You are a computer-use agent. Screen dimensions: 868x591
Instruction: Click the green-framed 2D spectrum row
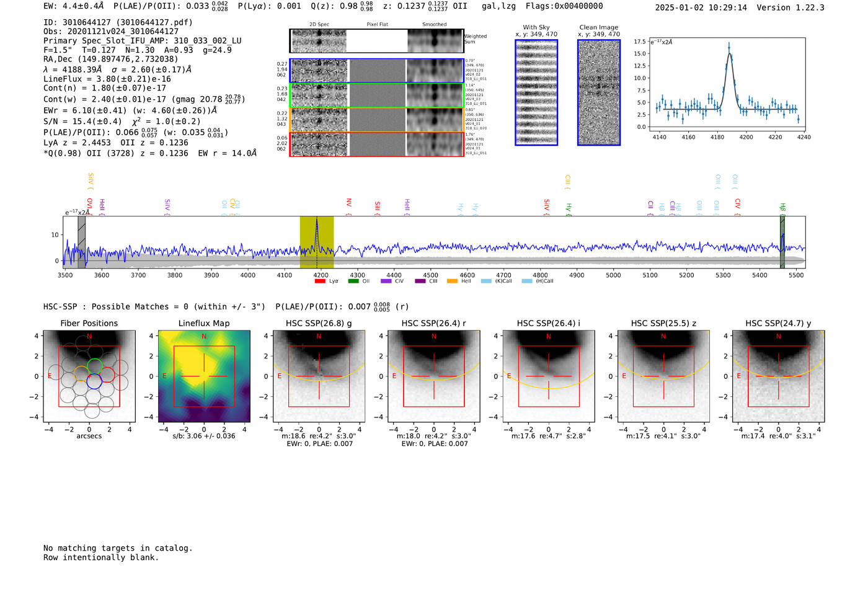pyautogui.click(x=377, y=96)
